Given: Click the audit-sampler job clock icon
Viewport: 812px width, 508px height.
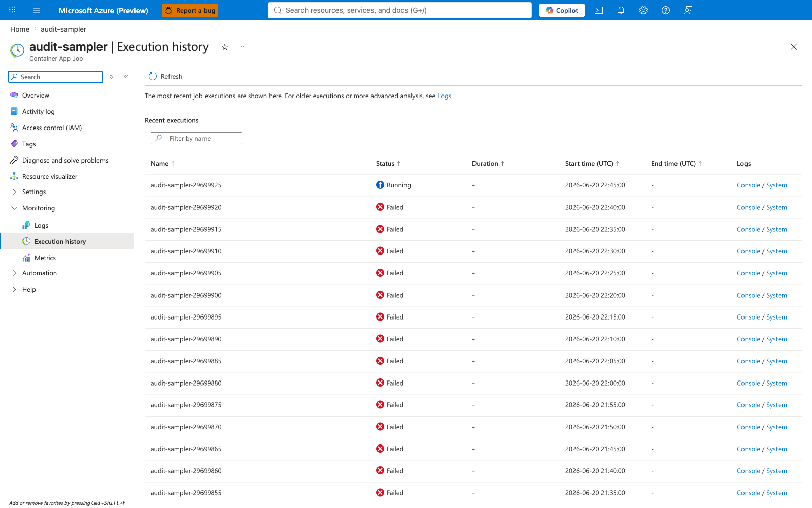Looking at the screenshot, I should [x=17, y=50].
